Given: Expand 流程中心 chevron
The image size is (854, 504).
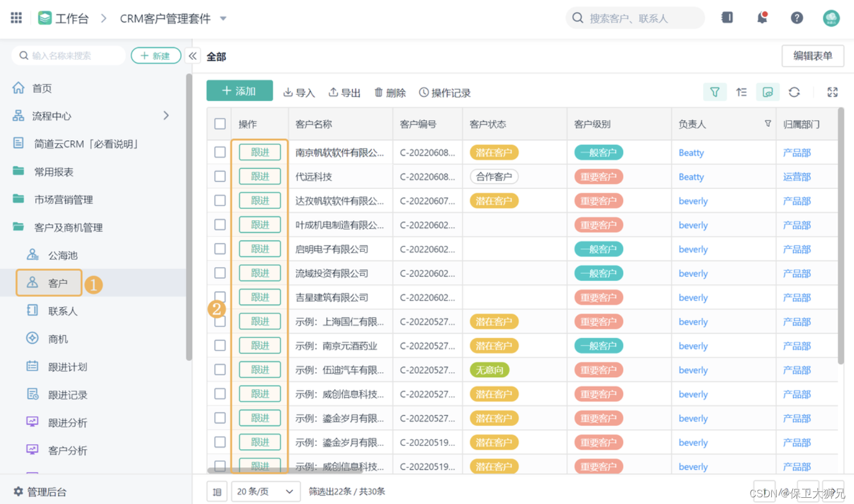Looking at the screenshot, I should tap(166, 116).
